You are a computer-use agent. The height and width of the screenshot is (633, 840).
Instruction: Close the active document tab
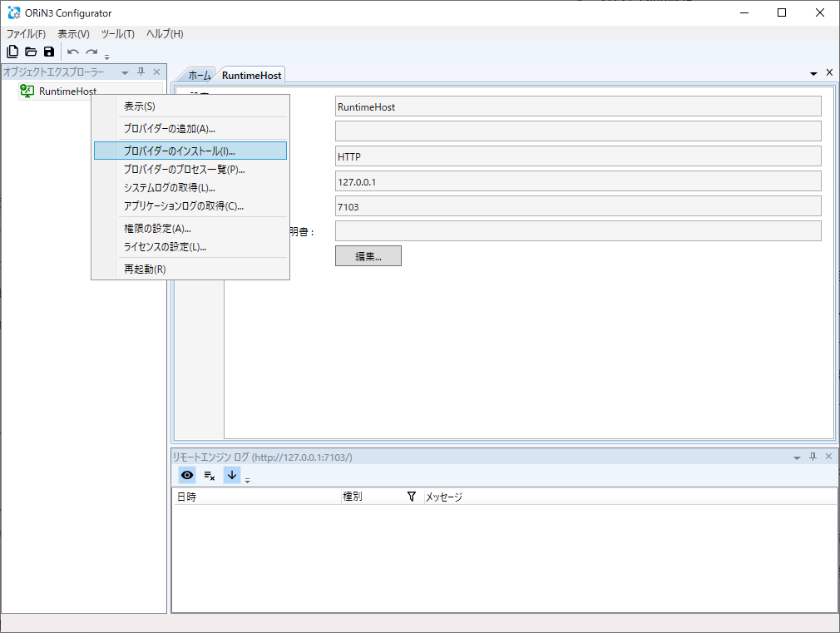(829, 72)
